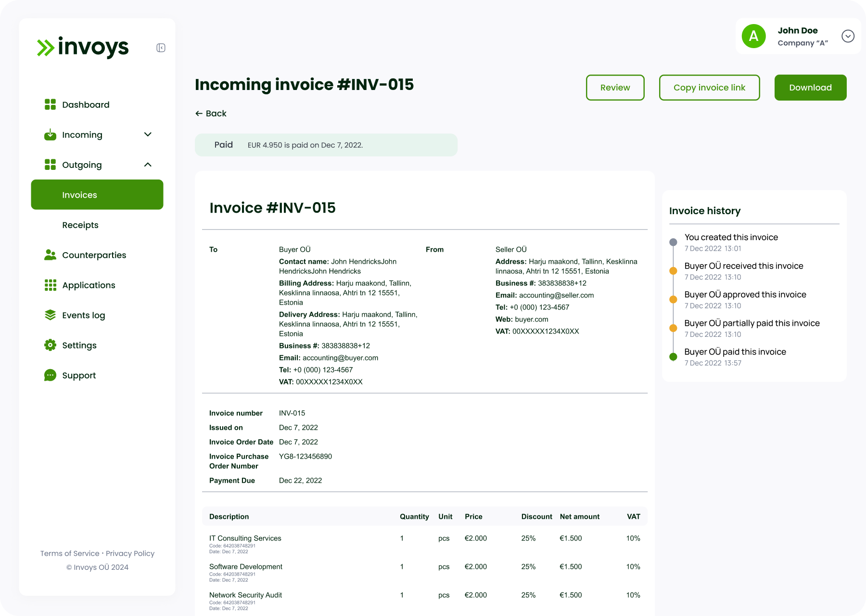Select the Invoices menu item
The width and height of the screenshot is (866, 616).
tap(97, 194)
